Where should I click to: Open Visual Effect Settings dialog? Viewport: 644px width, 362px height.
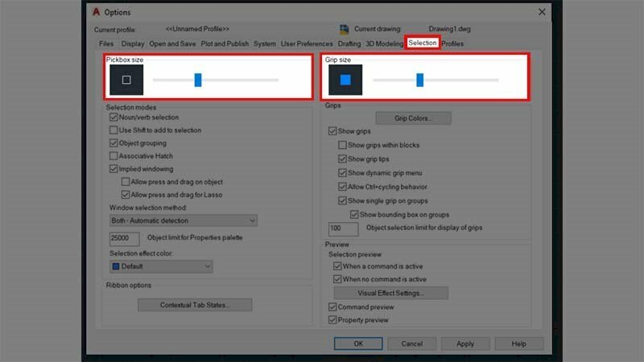click(x=390, y=294)
